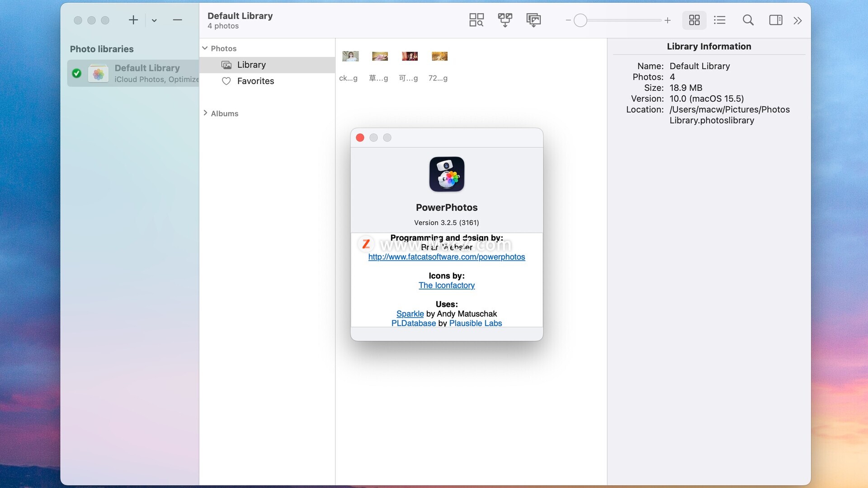Open the fatcatsoftware.com powerphotos link
Image resolution: width=868 pixels, height=488 pixels.
pos(446,257)
